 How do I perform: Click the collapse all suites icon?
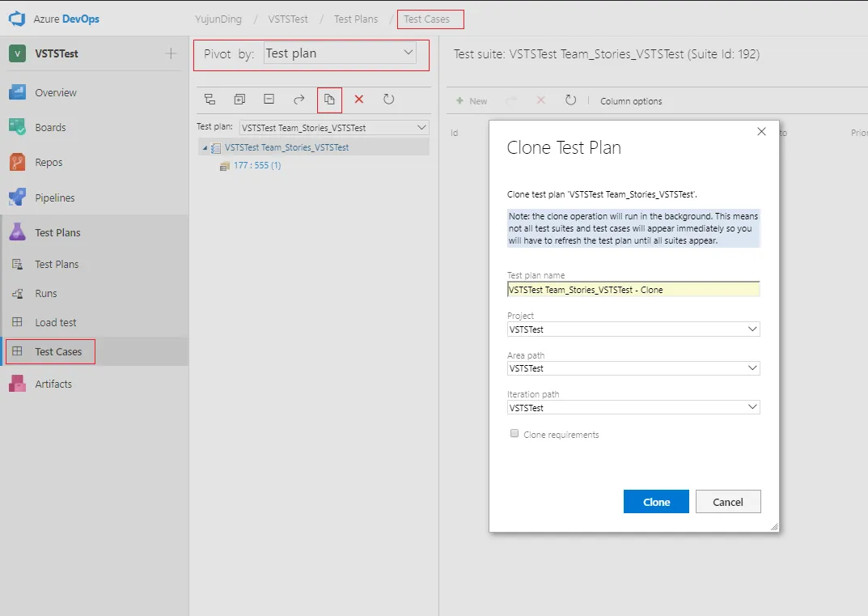tap(269, 99)
